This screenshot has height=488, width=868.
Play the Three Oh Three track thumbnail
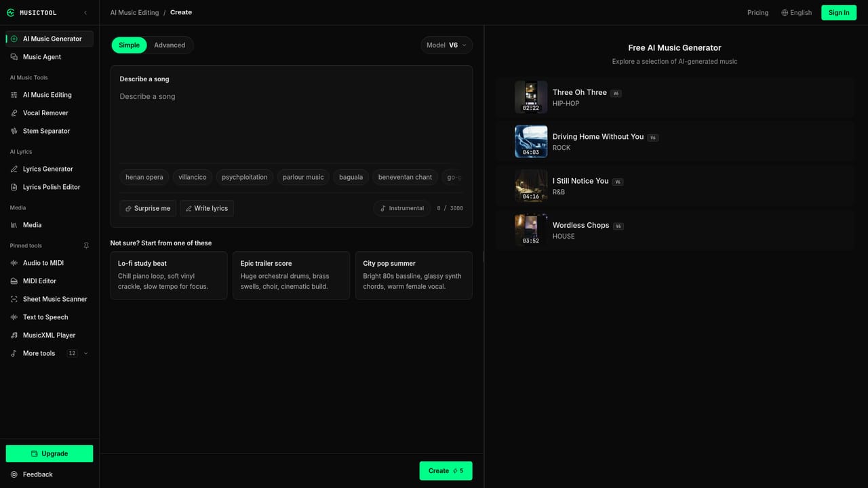coord(531,97)
